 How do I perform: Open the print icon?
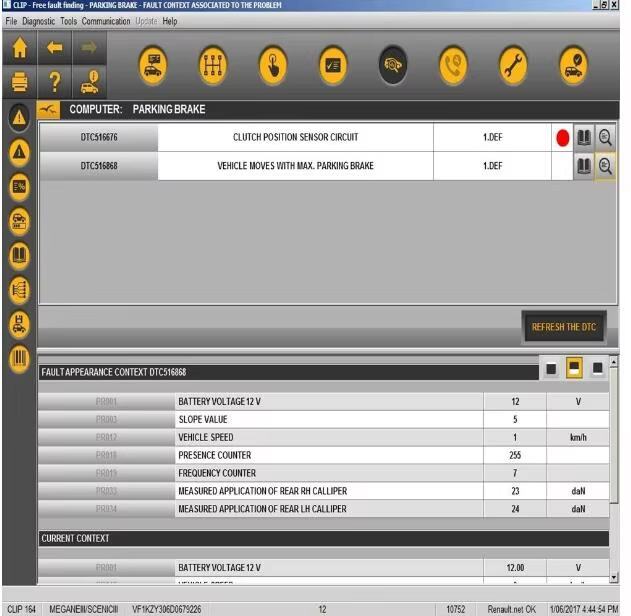pyautogui.click(x=20, y=82)
